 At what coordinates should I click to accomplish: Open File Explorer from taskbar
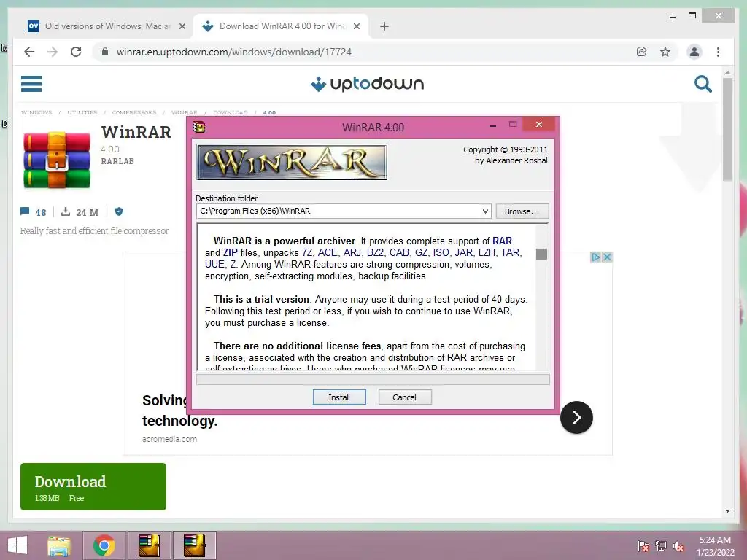click(59, 545)
